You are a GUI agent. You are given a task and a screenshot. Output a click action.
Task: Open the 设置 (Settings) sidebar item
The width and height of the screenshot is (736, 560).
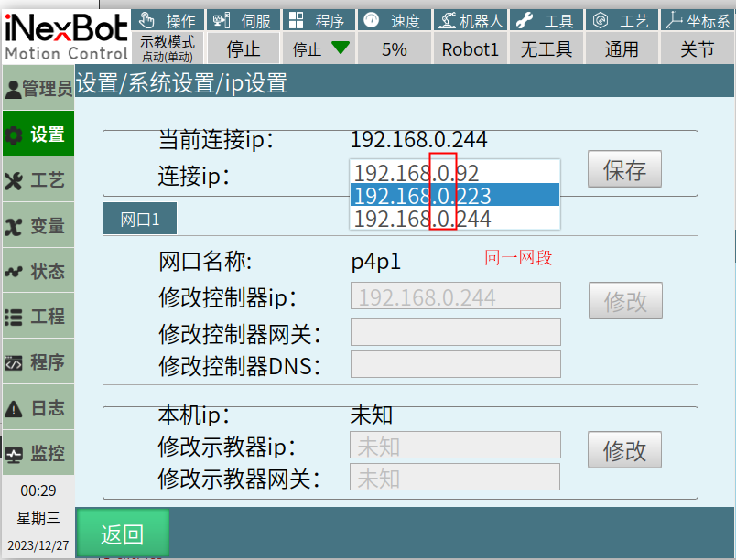pos(38,135)
